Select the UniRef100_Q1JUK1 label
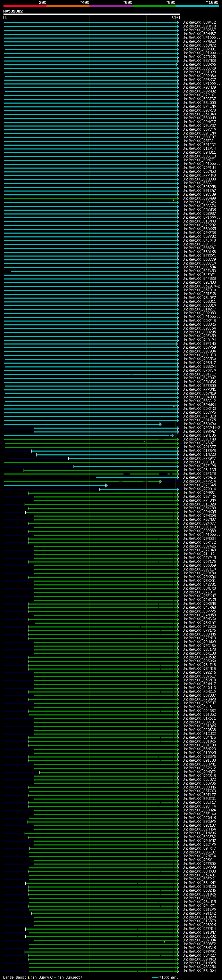Screen dimensions: 222x980 (199, 554)
